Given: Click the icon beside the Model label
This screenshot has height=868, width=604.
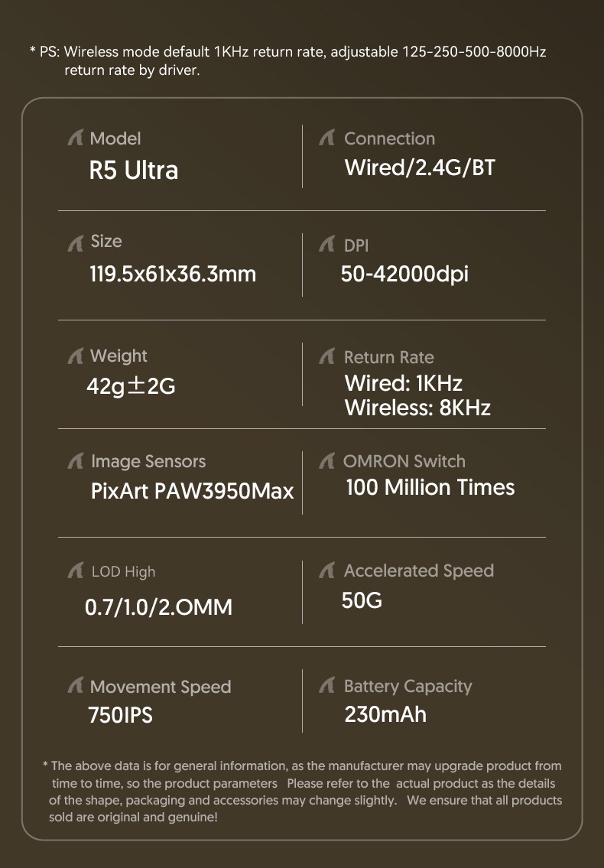Looking at the screenshot, I should [75, 138].
